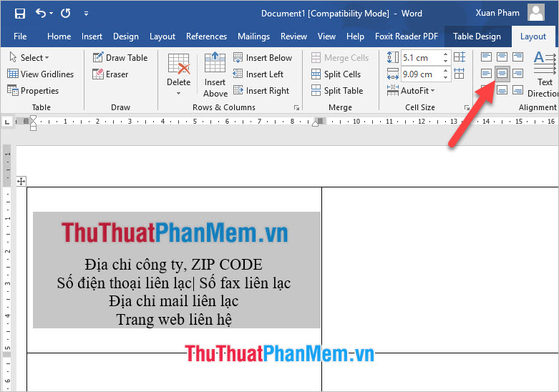
Task: Switch to the Table Design tab
Action: click(477, 36)
